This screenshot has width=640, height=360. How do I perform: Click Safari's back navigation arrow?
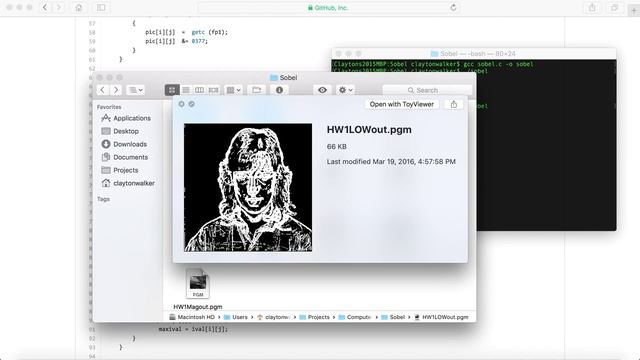[45, 7]
